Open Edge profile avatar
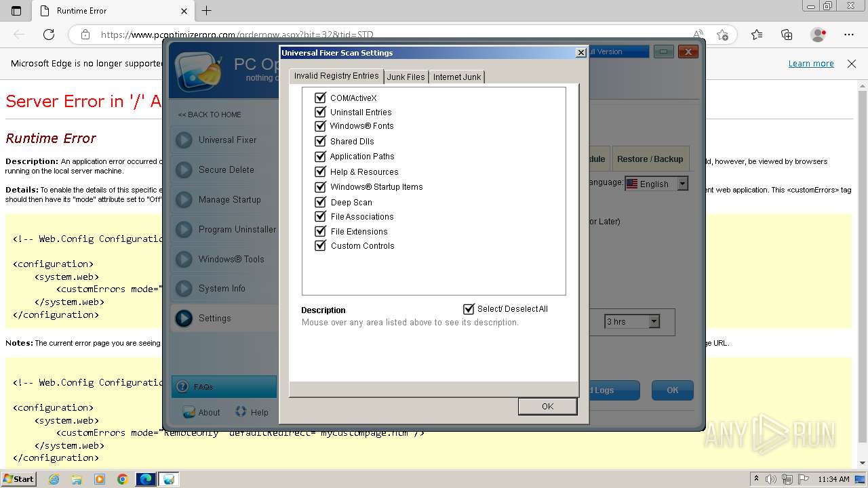The height and width of the screenshot is (488, 868). click(x=818, y=34)
